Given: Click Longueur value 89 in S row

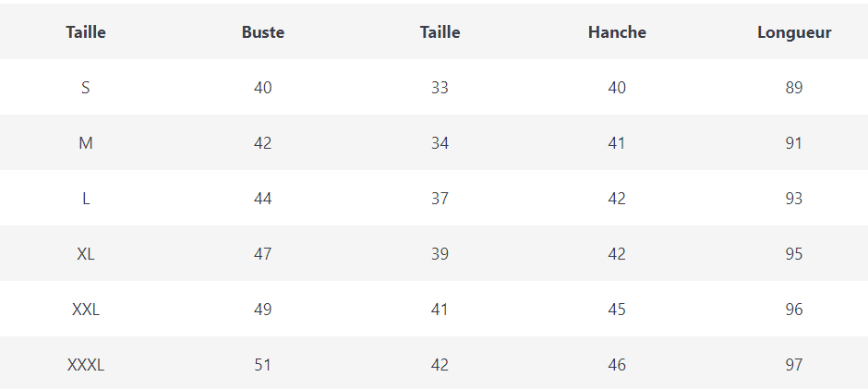Looking at the screenshot, I should pyautogui.click(x=794, y=88).
